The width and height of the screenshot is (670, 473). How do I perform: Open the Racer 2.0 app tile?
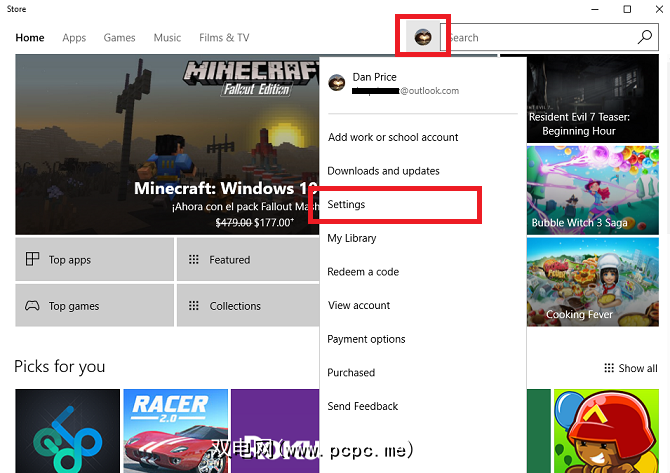click(176, 431)
